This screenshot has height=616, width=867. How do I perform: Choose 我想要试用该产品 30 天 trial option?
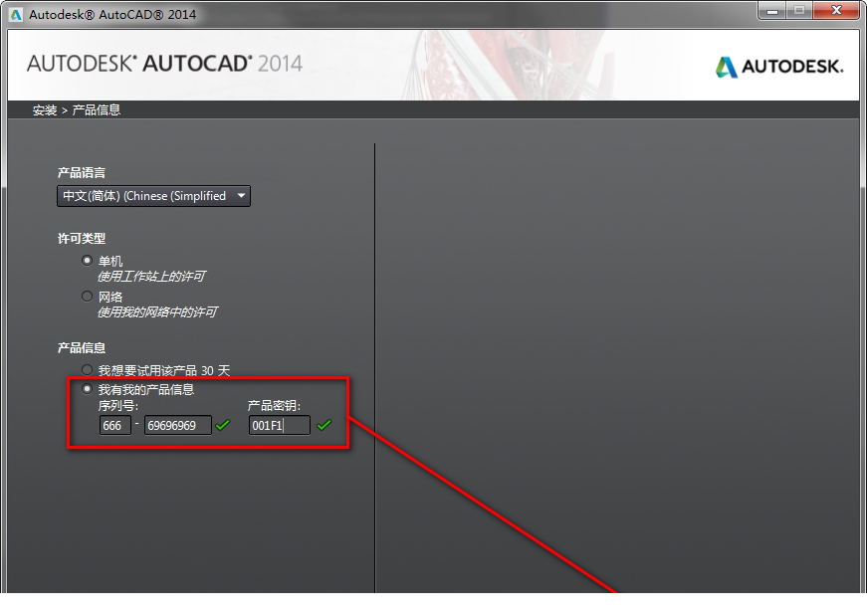pos(87,369)
